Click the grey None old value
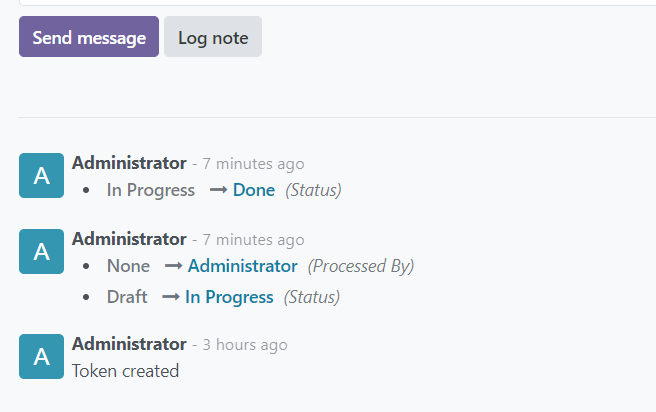Image resolution: width=656 pixels, height=412 pixels. 128,266
